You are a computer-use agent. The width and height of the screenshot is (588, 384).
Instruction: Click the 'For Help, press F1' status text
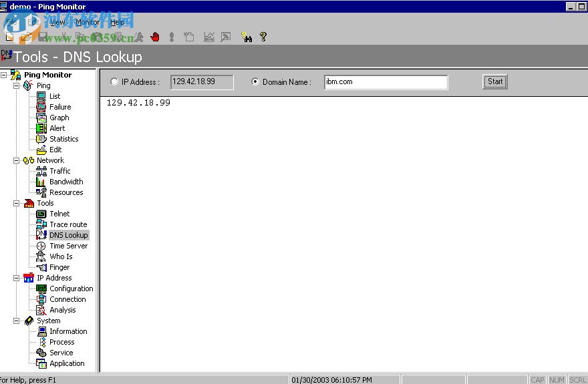(x=28, y=380)
